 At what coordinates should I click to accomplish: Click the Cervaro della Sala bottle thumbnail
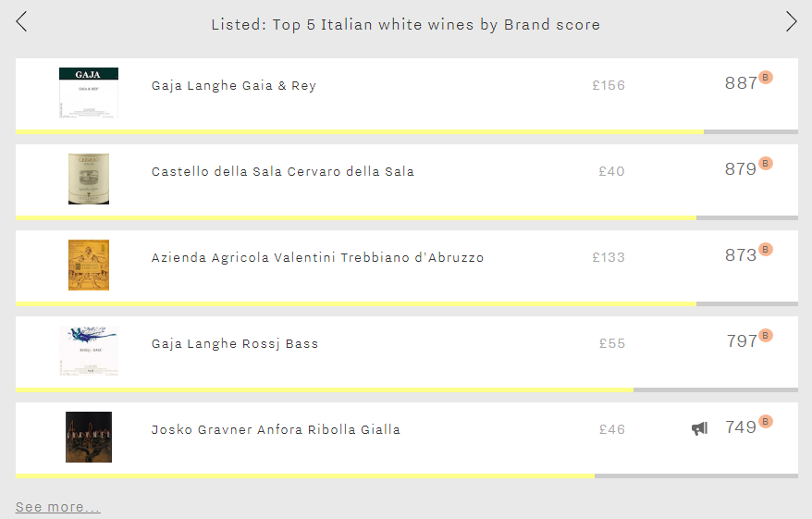click(89, 179)
